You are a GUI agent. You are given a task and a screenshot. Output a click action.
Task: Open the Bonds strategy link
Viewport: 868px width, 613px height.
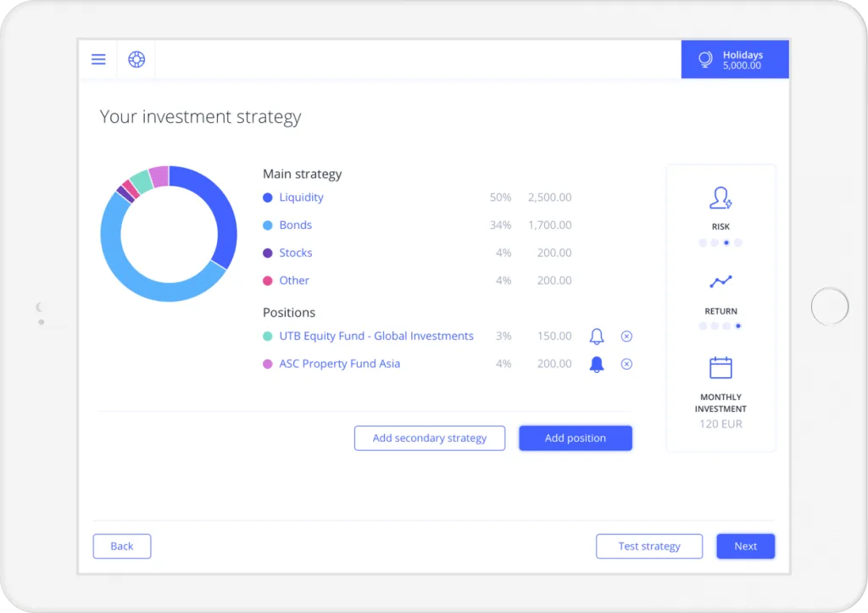tap(296, 225)
